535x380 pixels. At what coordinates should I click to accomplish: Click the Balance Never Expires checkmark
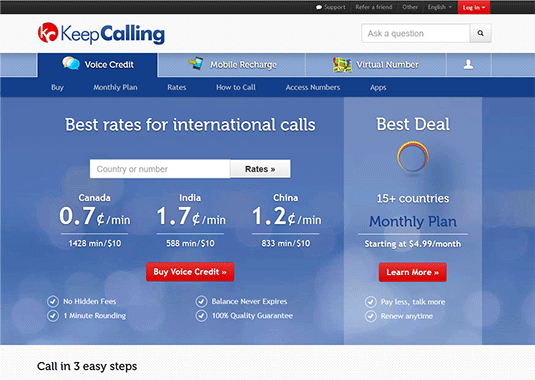(x=201, y=302)
